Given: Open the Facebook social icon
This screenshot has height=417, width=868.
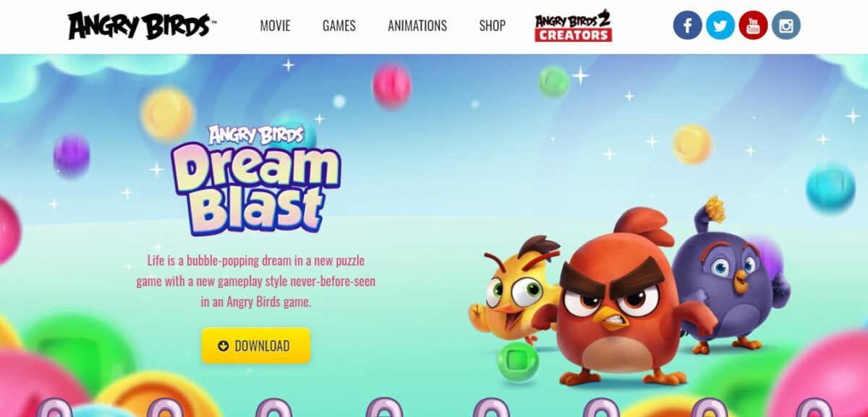Looking at the screenshot, I should click(687, 25).
